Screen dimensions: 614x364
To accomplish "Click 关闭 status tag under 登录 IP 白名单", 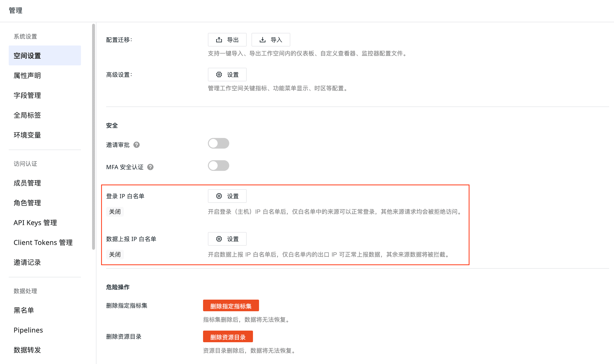I will click(115, 212).
